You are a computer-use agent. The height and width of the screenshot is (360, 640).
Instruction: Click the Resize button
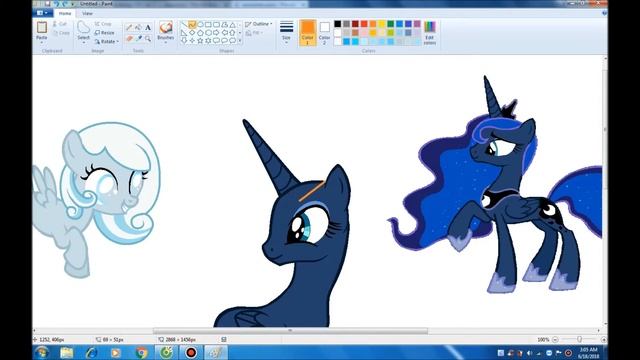[104, 33]
